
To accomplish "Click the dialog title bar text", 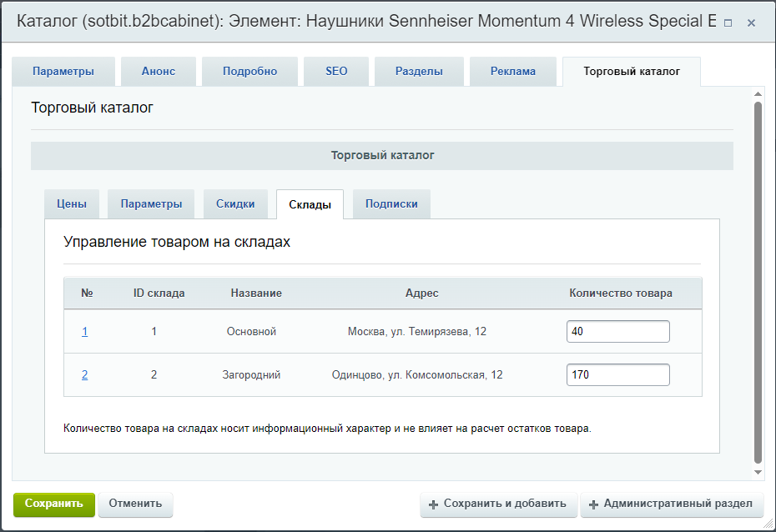I will (366, 21).
